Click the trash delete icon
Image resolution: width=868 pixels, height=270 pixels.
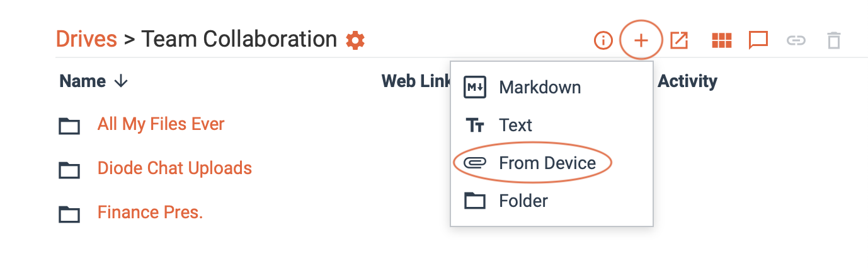(834, 41)
